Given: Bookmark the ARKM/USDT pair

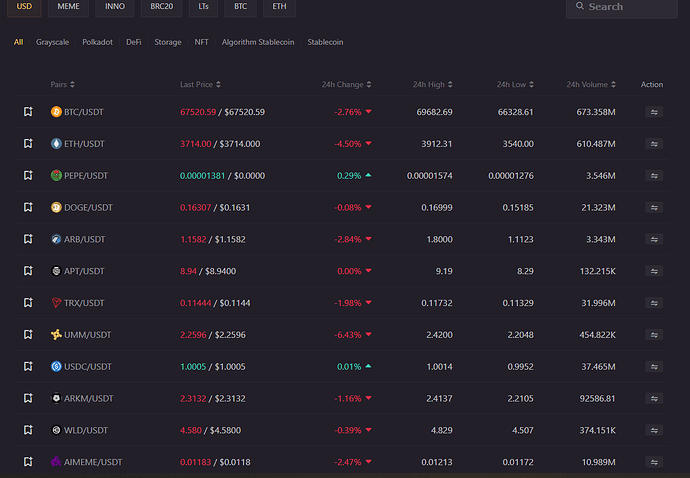Looking at the screenshot, I should [x=28, y=398].
